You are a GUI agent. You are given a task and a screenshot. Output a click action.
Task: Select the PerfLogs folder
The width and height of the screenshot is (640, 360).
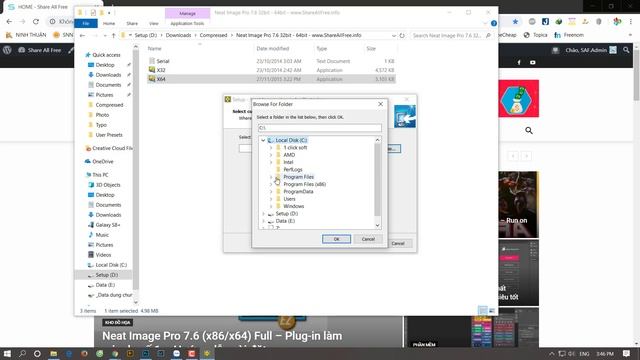pyautogui.click(x=293, y=169)
